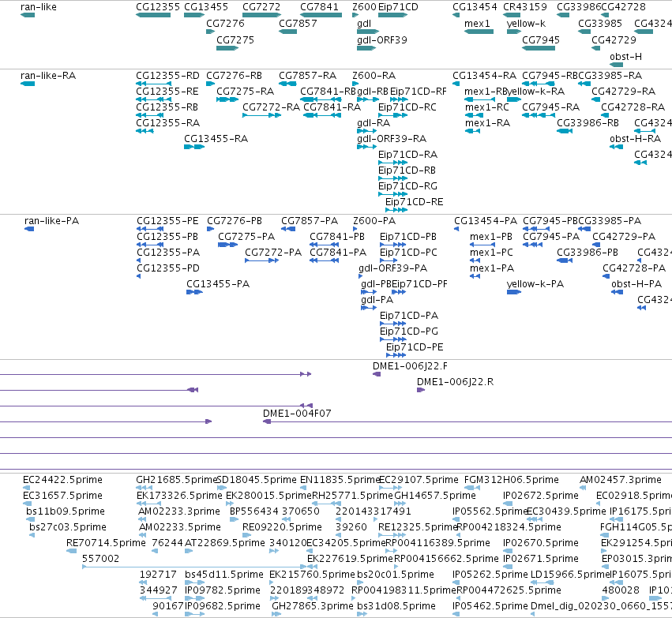Click the bs27c03.5prime EST label
This screenshot has height=618, width=672.
click(x=68, y=527)
